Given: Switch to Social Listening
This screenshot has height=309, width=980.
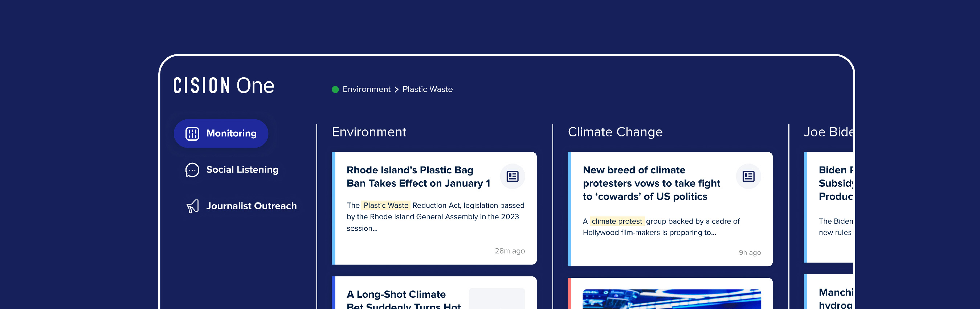Looking at the screenshot, I should click(x=242, y=170).
